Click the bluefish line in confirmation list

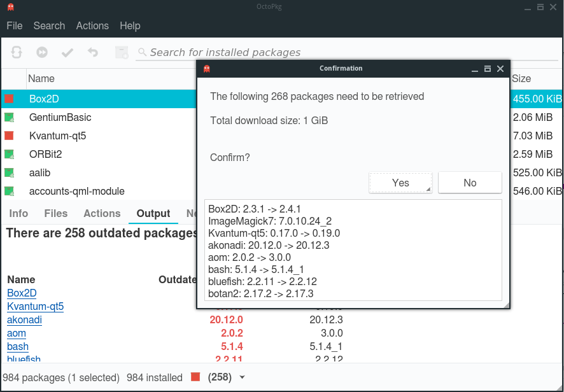tap(262, 282)
